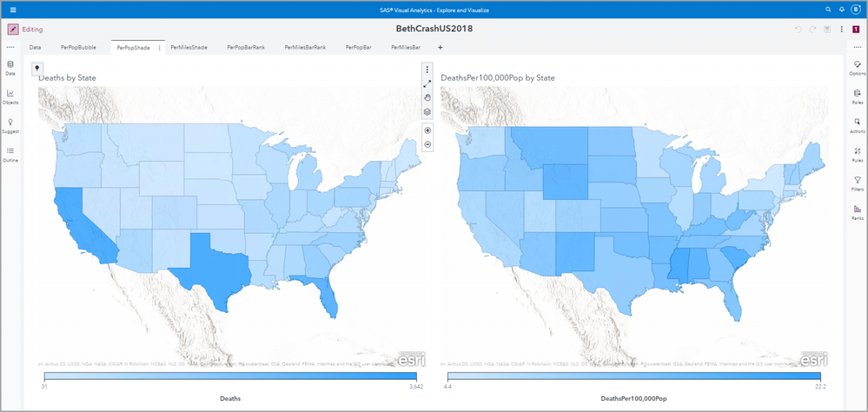868x412 pixels.
Task: Open the hamburger application menu
Action: [13, 10]
